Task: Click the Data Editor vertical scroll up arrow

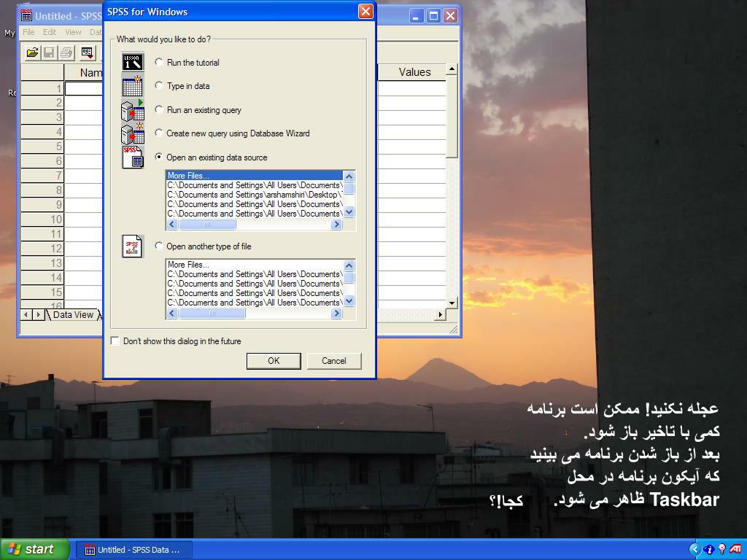Action: pyautogui.click(x=452, y=69)
